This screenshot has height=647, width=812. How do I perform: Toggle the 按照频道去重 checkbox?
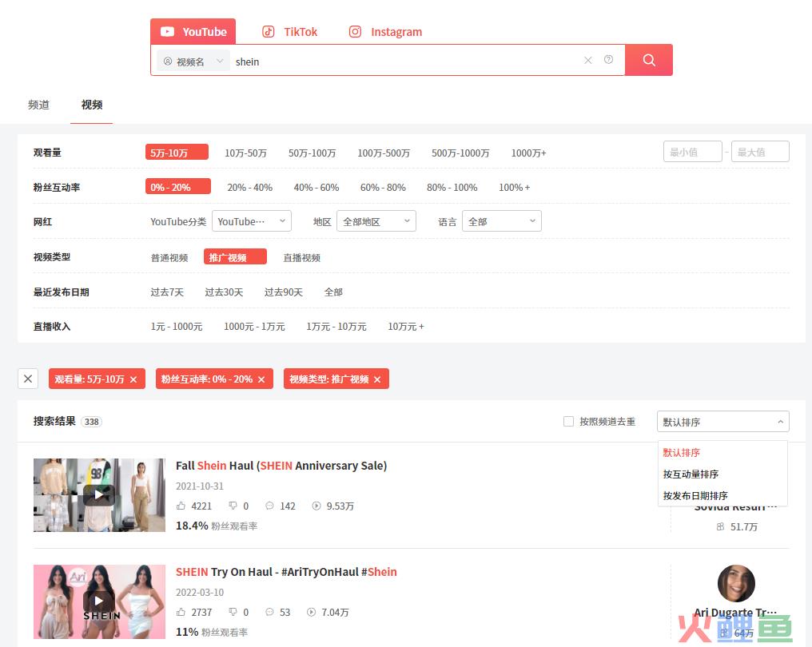[x=568, y=421]
